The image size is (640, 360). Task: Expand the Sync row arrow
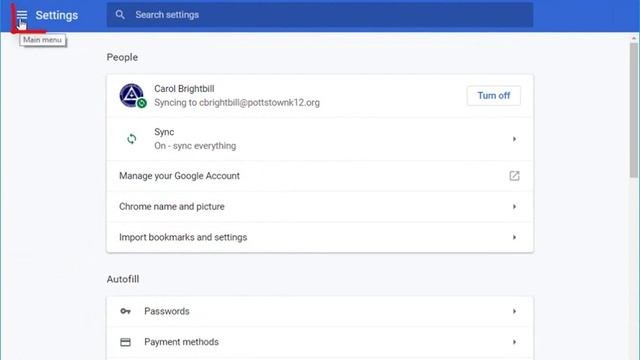[x=514, y=139]
